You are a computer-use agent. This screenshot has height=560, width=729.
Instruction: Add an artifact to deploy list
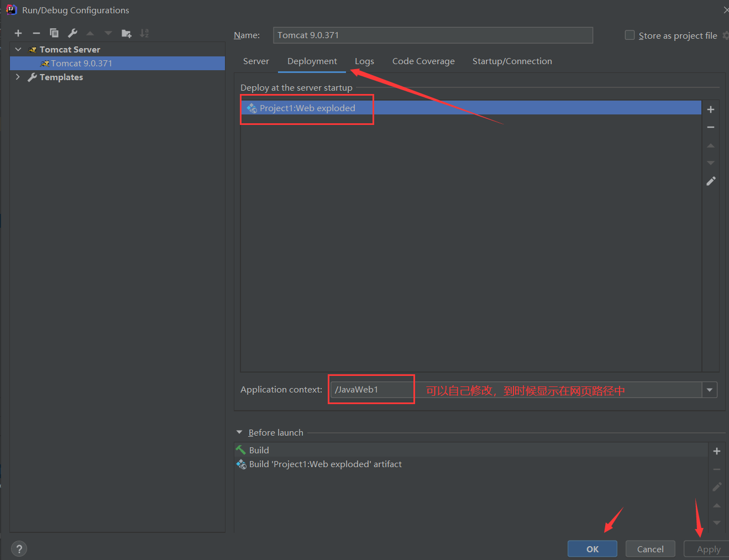tap(711, 109)
